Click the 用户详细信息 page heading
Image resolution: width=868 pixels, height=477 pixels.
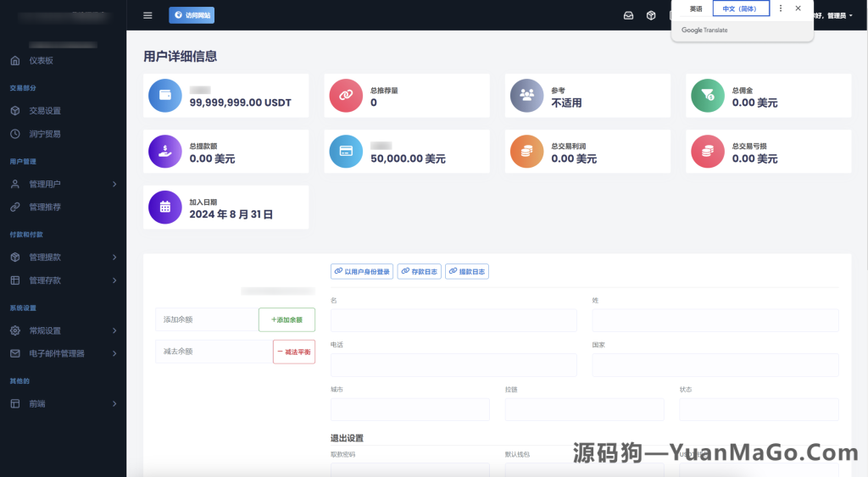pos(180,56)
